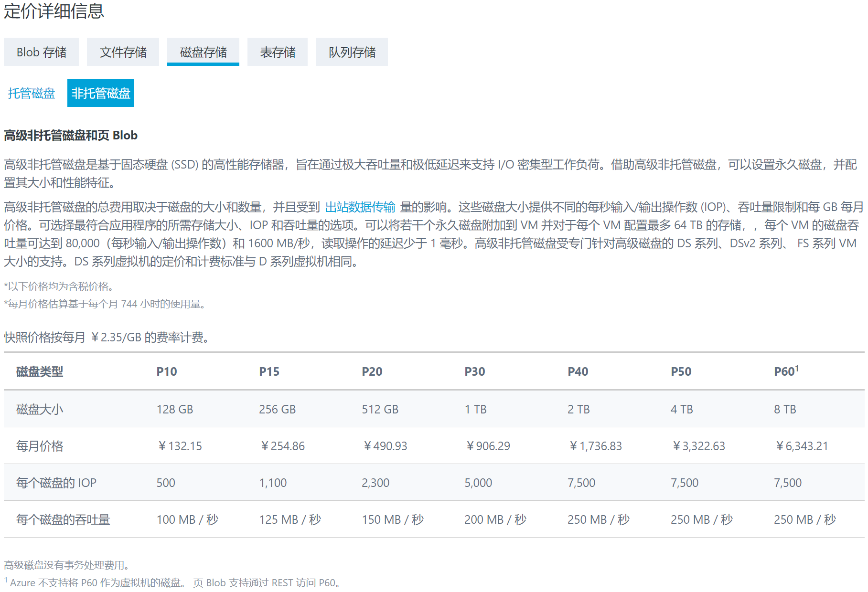Click the P10 column header

[167, 371]
